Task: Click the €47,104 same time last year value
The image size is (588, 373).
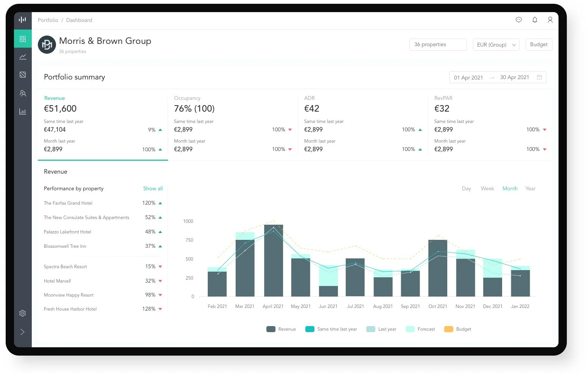Action: pos(55,129)
